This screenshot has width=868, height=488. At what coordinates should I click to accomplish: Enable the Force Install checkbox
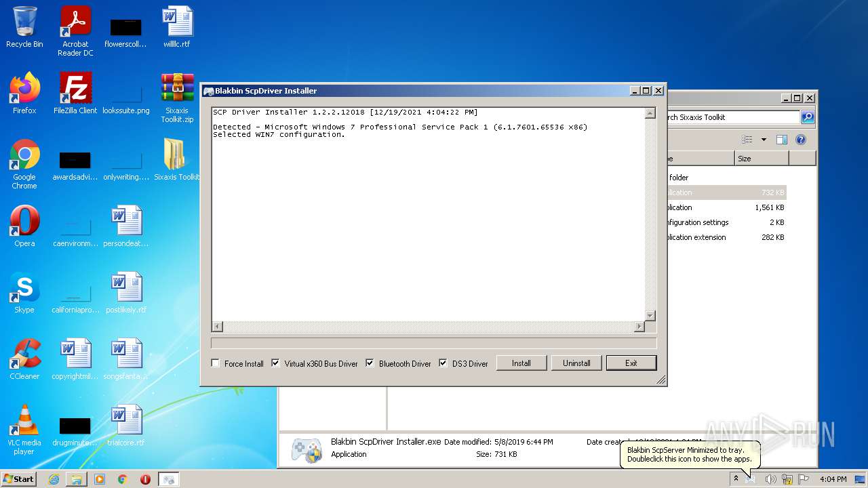(216, 363)
